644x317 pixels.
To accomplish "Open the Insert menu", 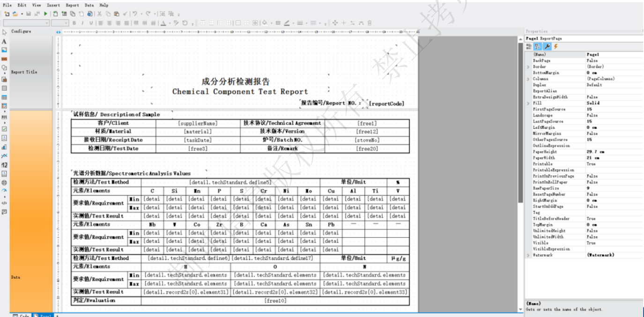I will tap(53, 5).
